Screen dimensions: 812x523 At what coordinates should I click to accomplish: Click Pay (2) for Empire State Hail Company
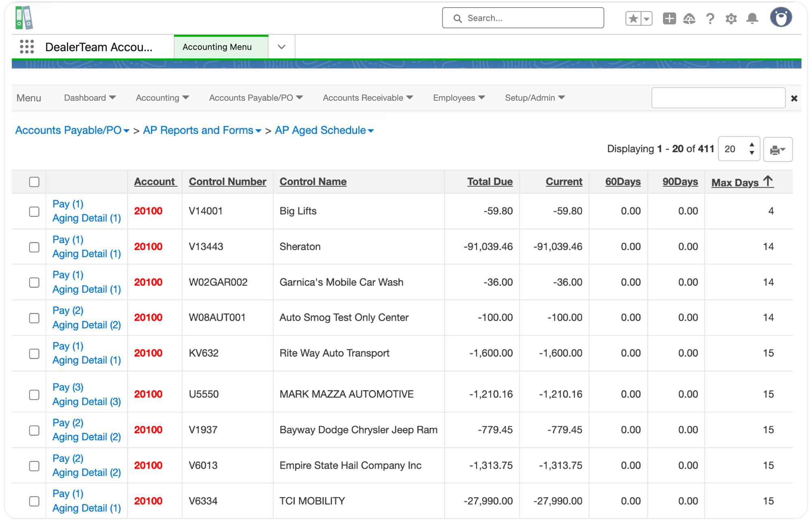[x=68, y=458]
